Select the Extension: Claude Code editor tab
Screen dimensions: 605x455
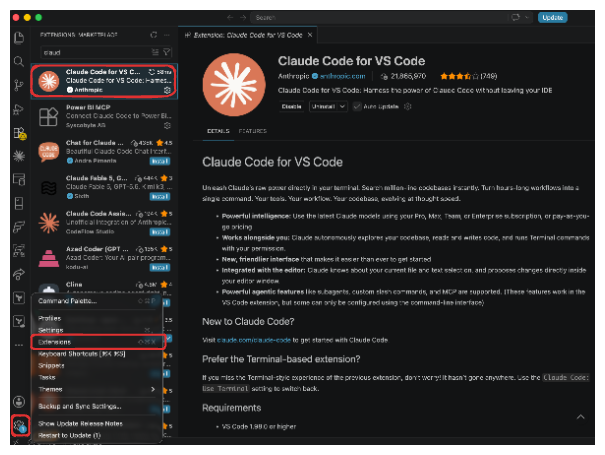point(248,35)
